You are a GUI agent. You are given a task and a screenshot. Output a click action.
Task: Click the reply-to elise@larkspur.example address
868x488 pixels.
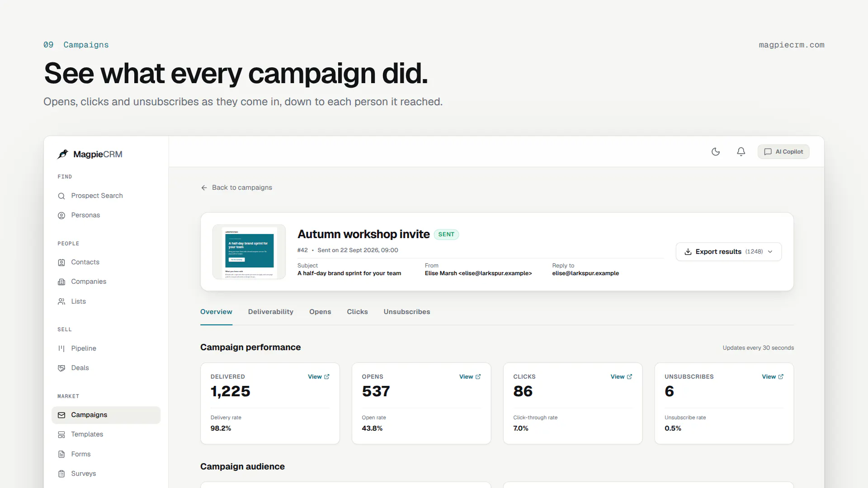tap(585, 273)
